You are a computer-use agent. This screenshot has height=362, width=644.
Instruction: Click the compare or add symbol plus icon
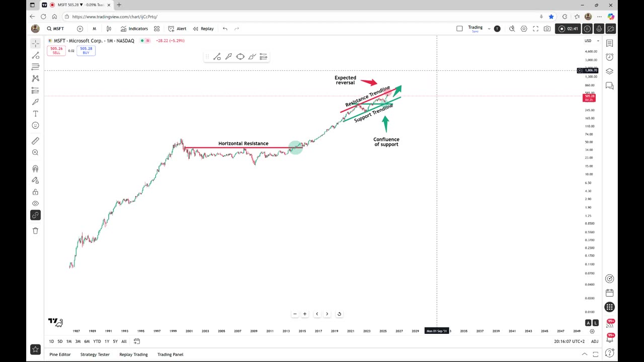pos(79,29)
